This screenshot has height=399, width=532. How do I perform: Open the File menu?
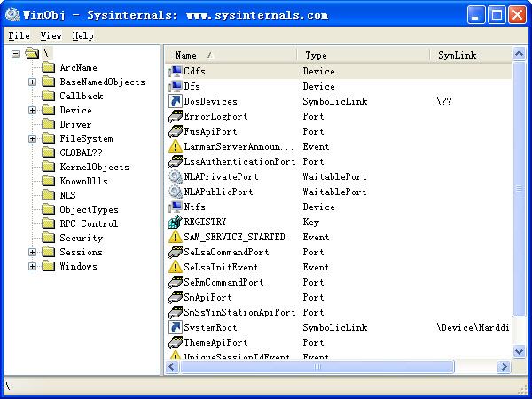pyautogui.click(x=19, y=35)
